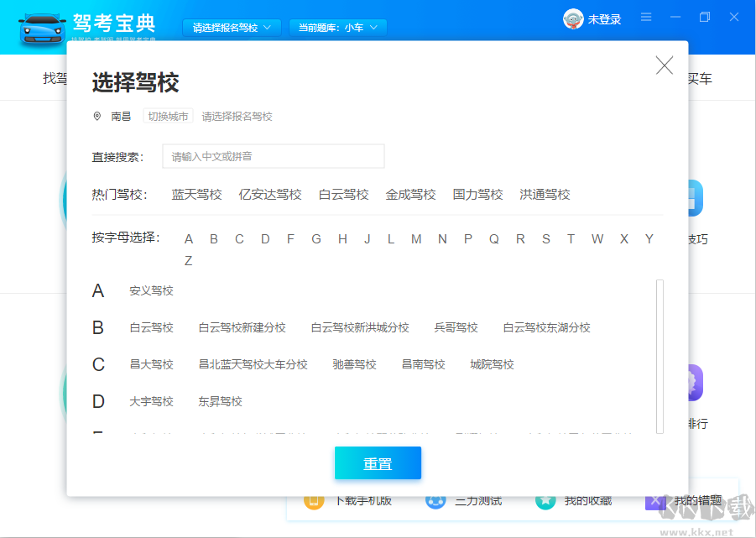Viewport: 756px width, 538px height.
Task: Open the 请选择报名驾校 dropdown
Action: 231,26
